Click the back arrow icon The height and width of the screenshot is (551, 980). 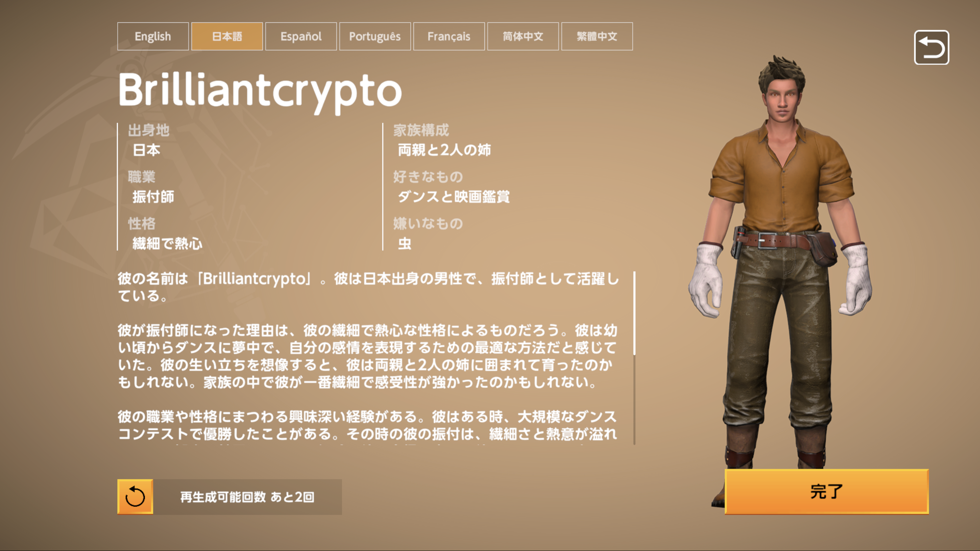pos(931,48)
